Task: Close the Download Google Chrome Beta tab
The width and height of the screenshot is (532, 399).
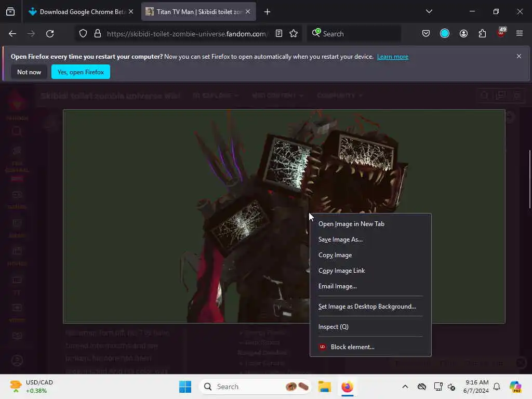Action: (x=131, y=11)
